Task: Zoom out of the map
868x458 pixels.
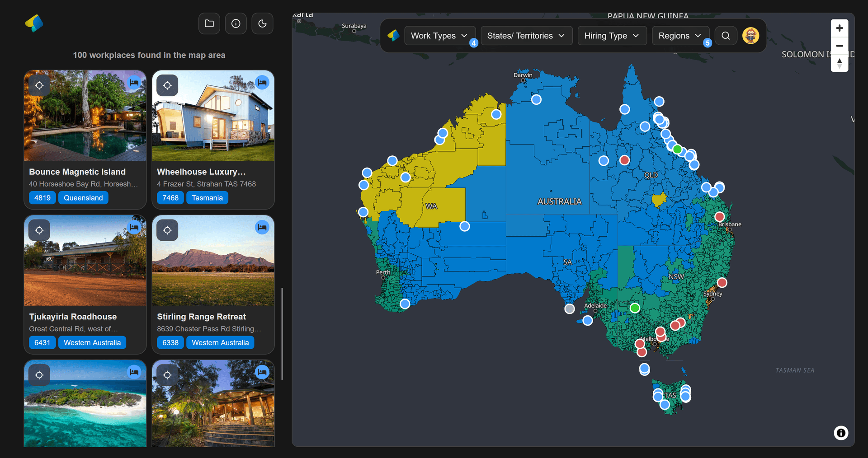Action: coord(840,46)
